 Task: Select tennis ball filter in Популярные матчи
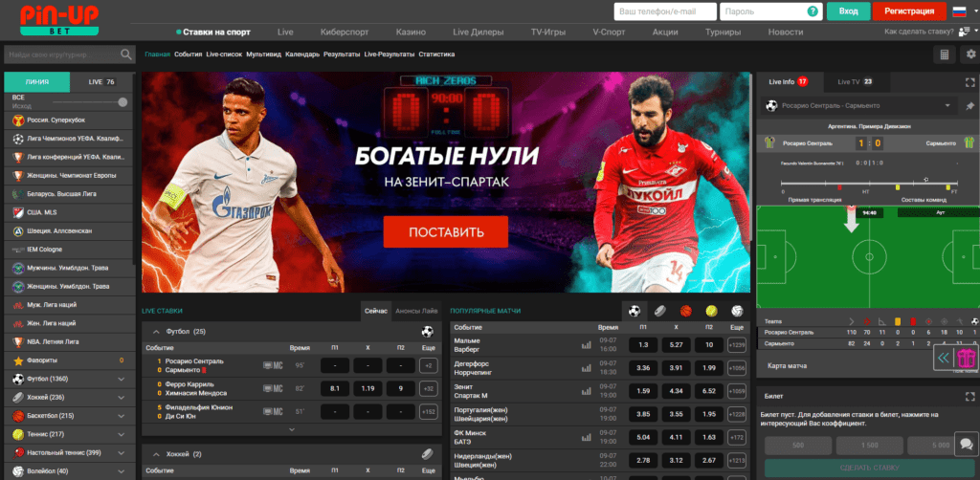[711, 310]
